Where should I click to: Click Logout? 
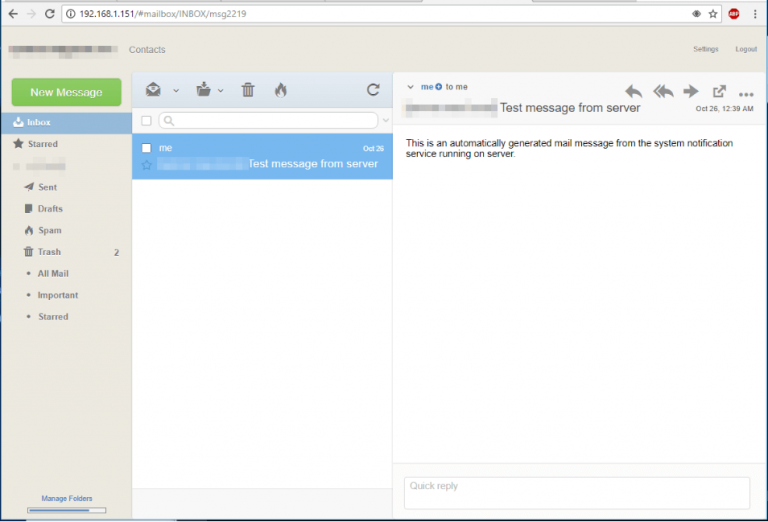pyautogui.click(x=746, y=49)
